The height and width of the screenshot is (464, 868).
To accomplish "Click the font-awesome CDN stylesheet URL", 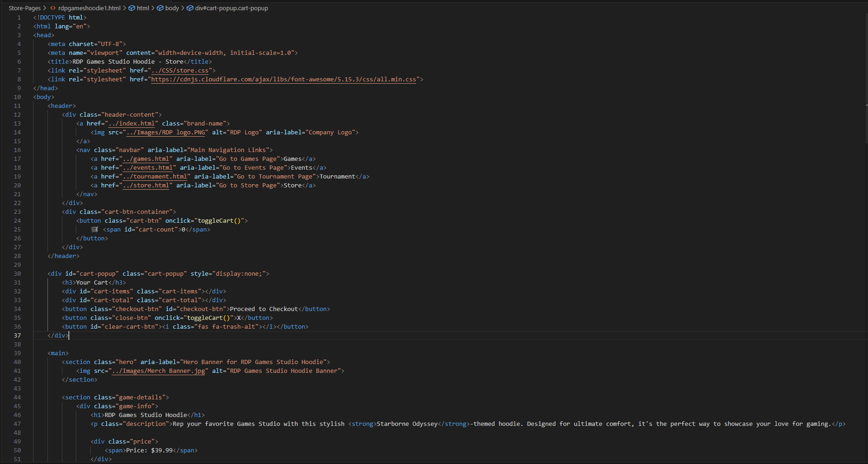I will [283, 79].
